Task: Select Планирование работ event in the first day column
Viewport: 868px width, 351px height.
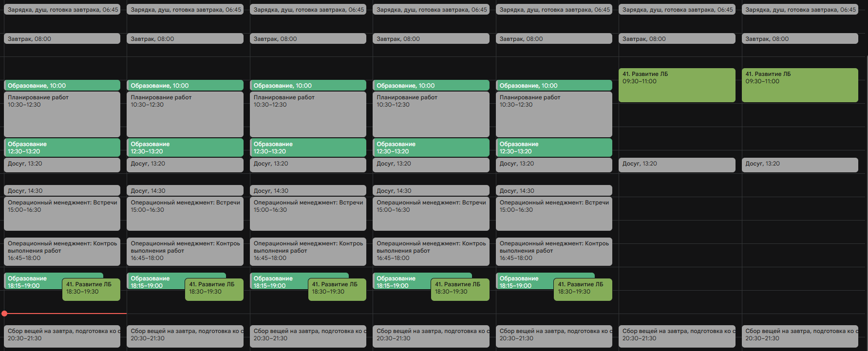Action: [x=62, y=114]
